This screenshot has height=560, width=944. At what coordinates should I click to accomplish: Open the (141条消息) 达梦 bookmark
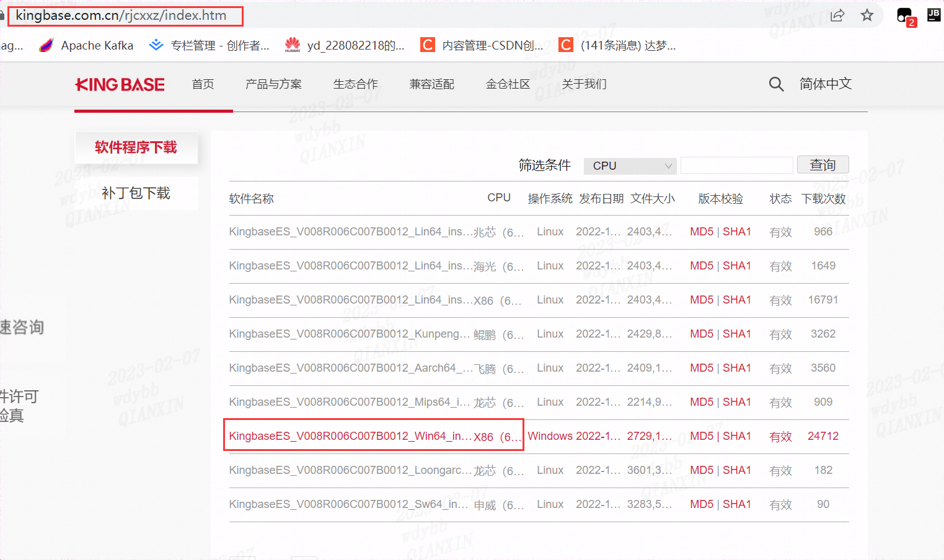click(x=617, y=45)
